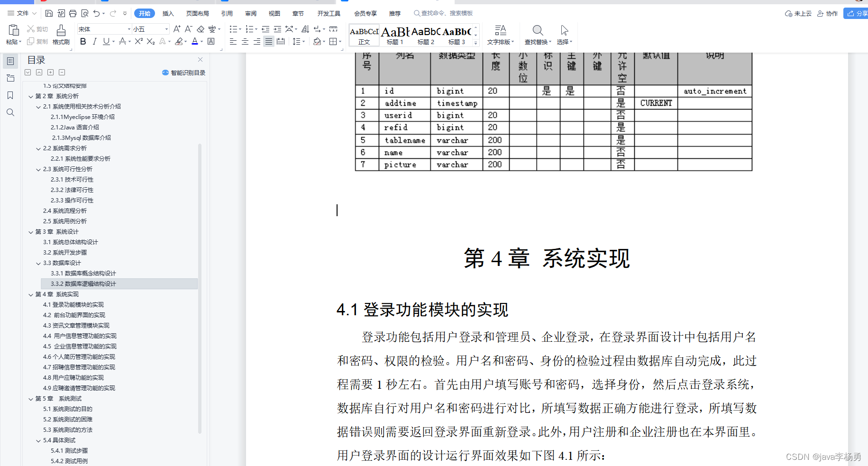
Task: Click the Paste clipboard icon
Action: [x=14, y=30]
